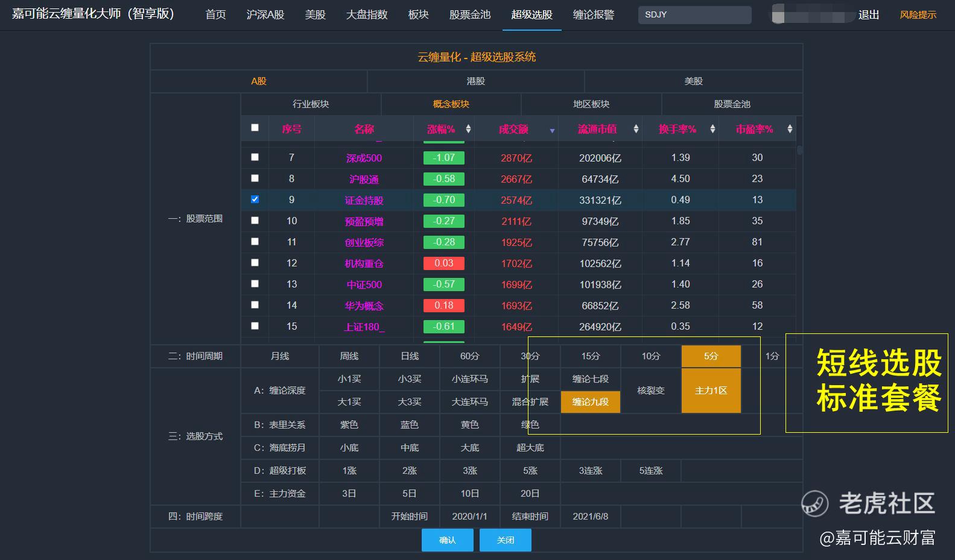Viewport: 955px width, 560px height.
Task: Select 大3买 under 缠论深度
Action: click(410, 402)
